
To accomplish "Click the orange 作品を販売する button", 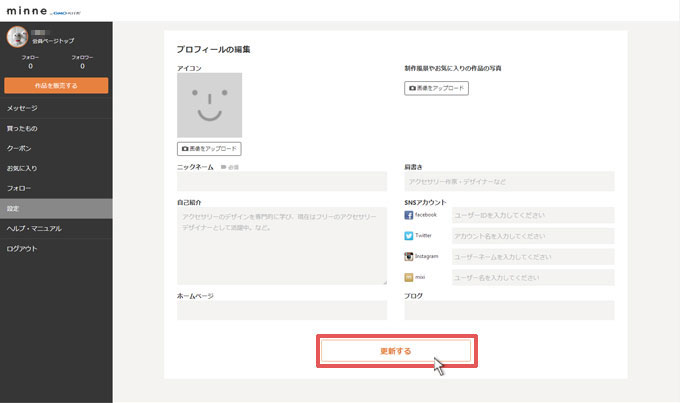I will (56, 85).
